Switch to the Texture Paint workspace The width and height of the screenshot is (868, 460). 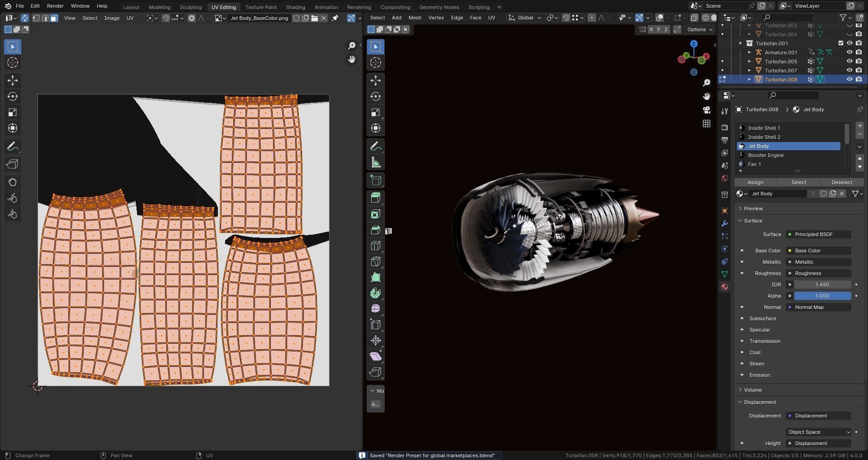(x=261, y=7)
